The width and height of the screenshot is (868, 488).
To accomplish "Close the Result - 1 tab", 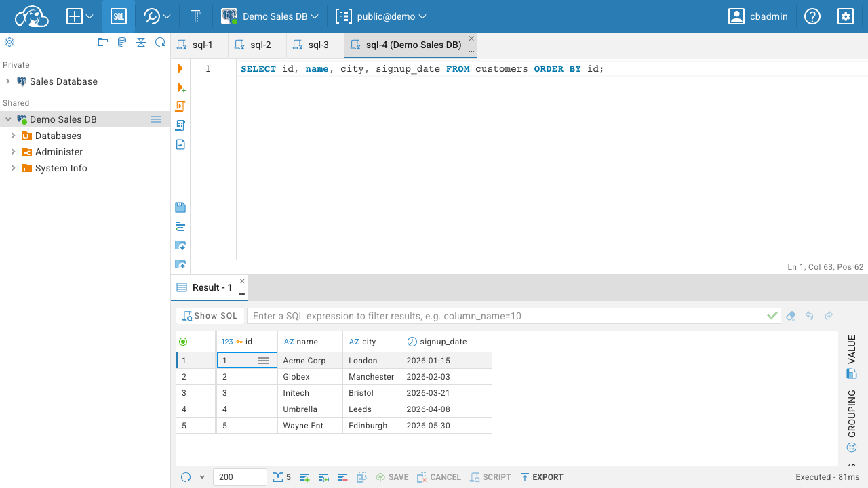I will [242, 281].
